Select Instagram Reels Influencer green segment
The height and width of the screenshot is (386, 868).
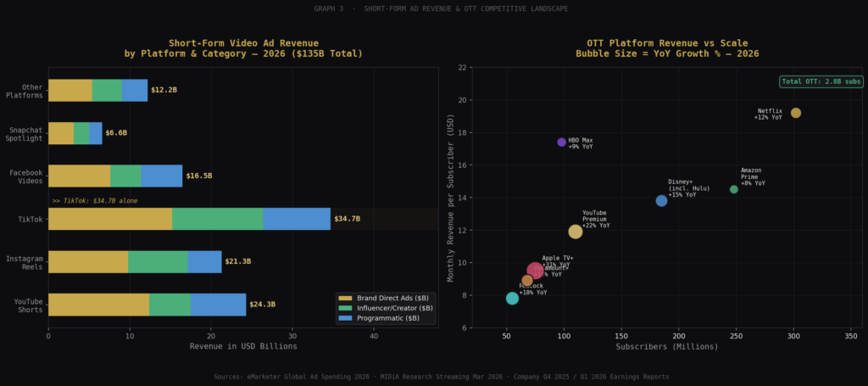coord(158,261)
